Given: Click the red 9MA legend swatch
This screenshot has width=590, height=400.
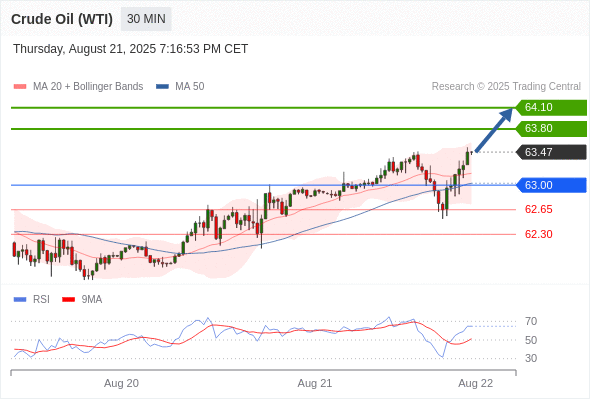Looking at the screenshot, I should pos(68,300).
